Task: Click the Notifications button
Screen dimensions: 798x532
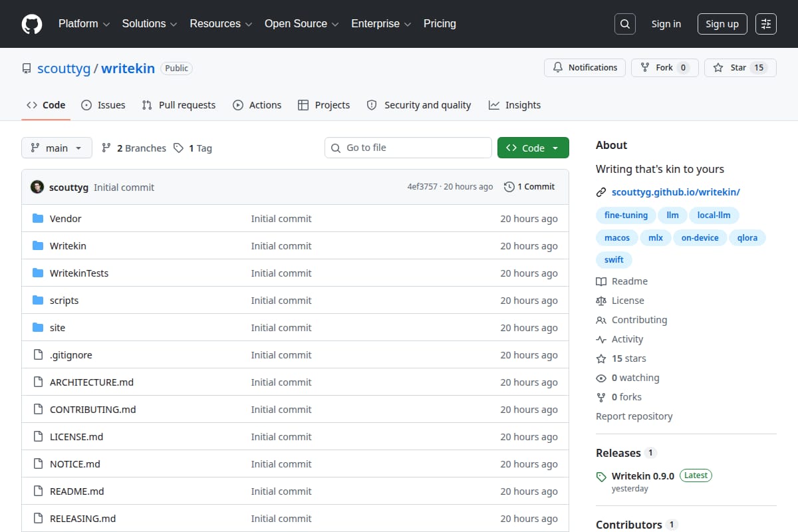Action: click(585, 68)
